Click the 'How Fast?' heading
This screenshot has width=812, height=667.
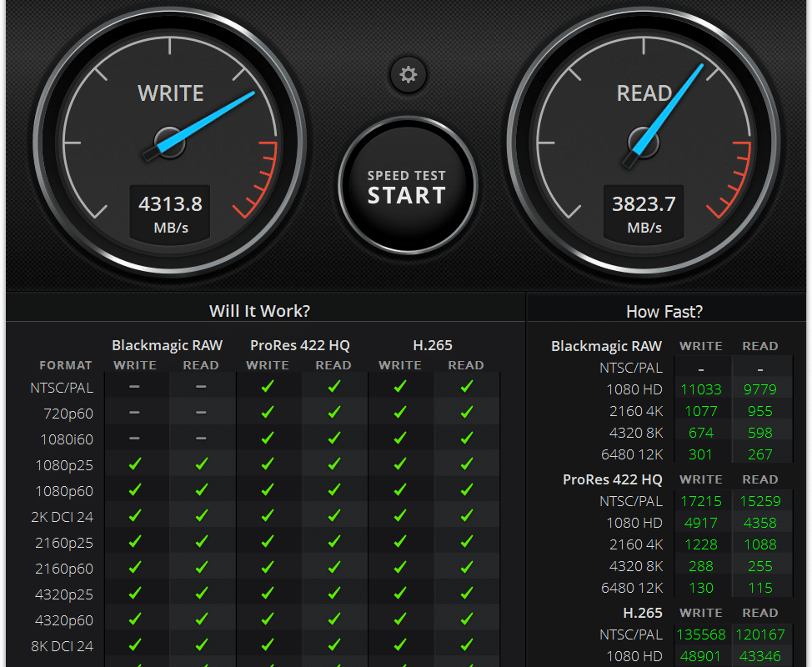pyautogui.click(x=664, y=311)
